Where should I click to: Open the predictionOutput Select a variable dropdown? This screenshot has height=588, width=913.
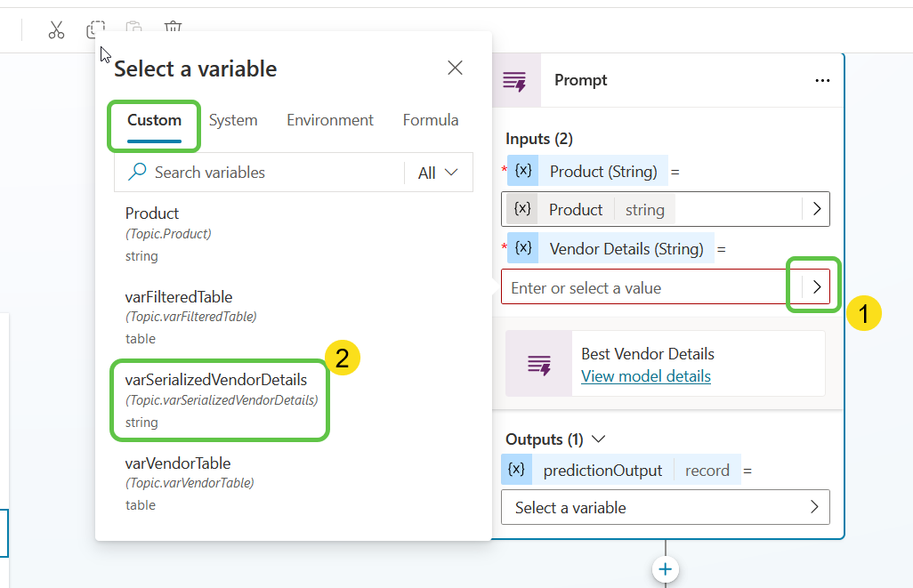665,507
